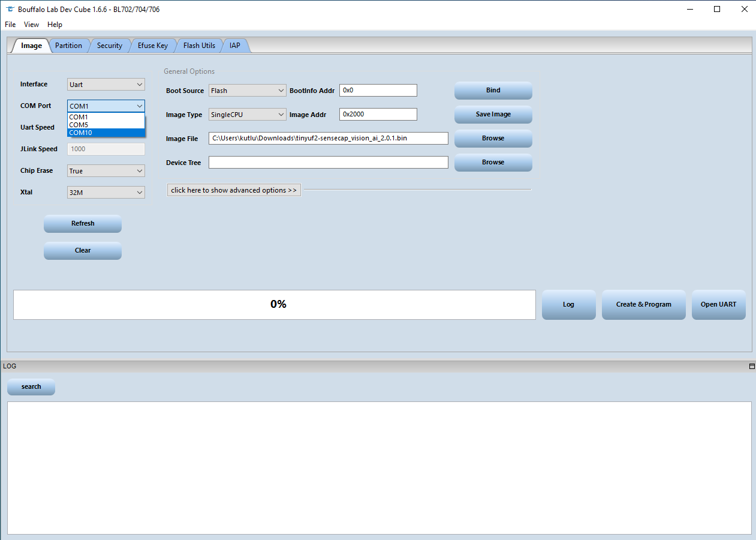
Task: Open the Xtal dropdown showing 32M
Action: (106, 193)
